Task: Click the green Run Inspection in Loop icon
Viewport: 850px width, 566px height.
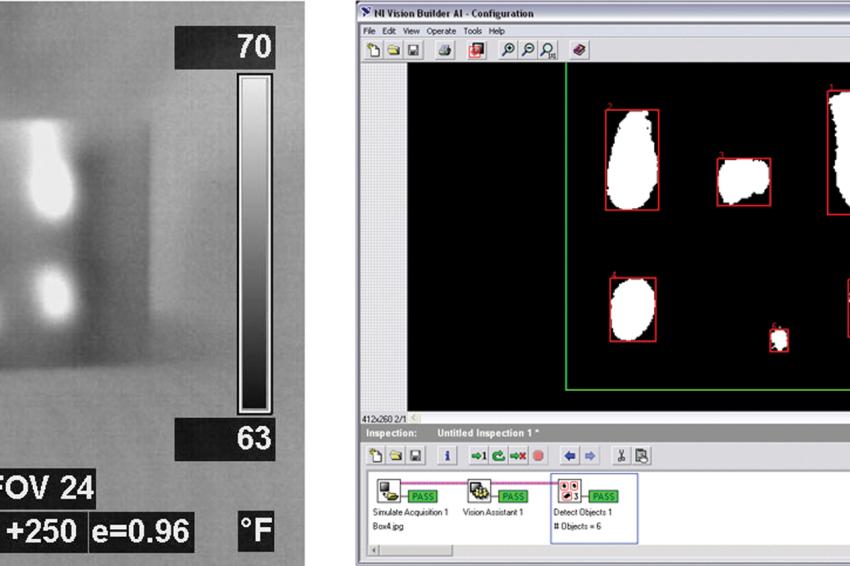Action: tap(498, 455)
